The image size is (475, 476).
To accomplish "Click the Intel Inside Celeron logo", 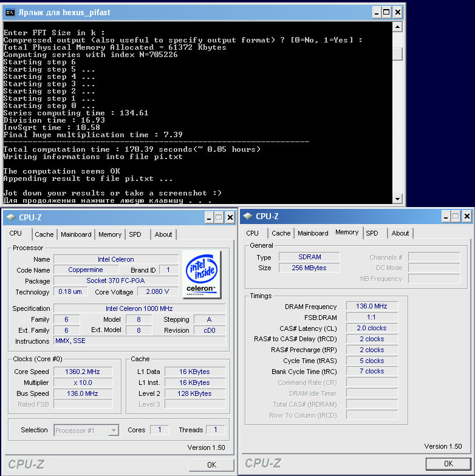I will 202,274.
